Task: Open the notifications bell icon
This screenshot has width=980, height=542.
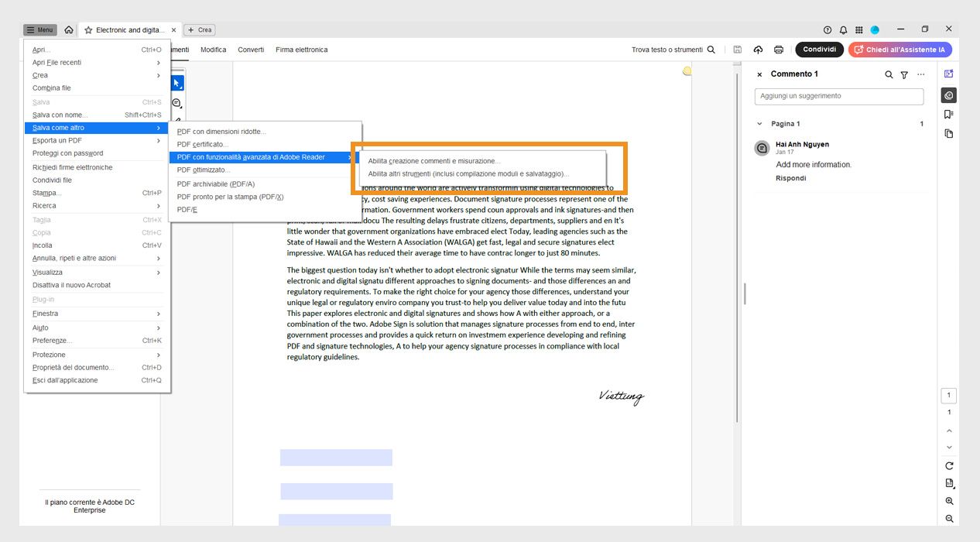Action: [x=843, y=29]
